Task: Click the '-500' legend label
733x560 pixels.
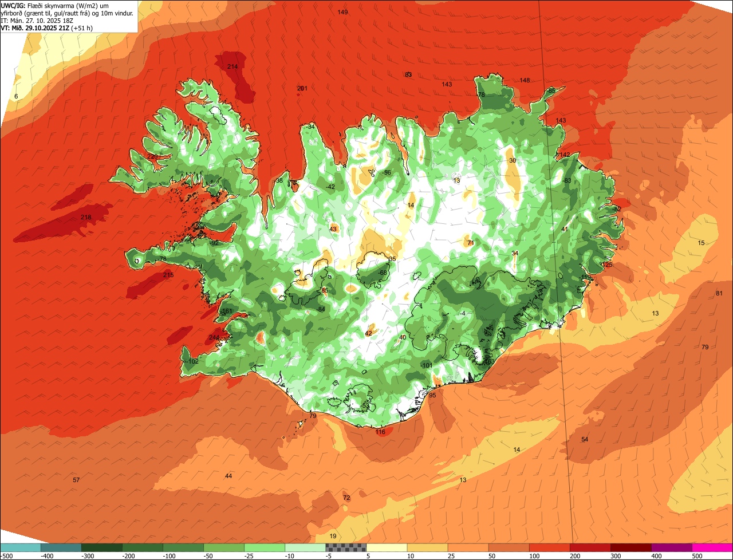Action: (7, 556)
